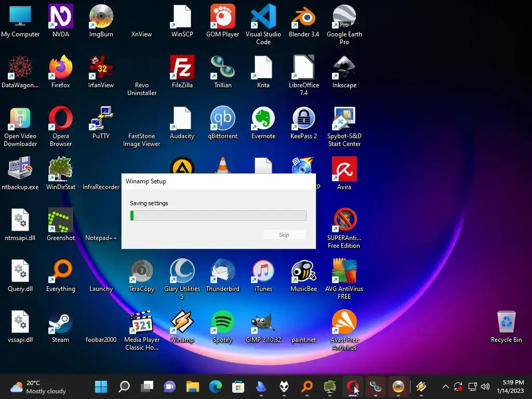This screenshot has width=532, height=399.
Task: Select the ntmsapi.dll file
Action: tap(20, 220)
